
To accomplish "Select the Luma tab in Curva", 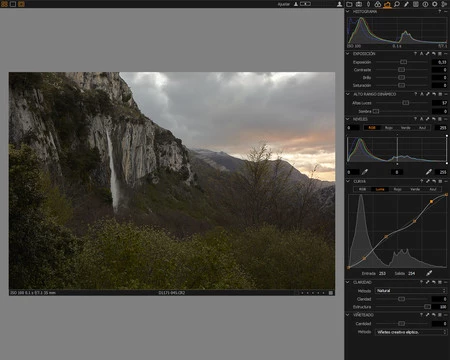I will pos(380,189).
